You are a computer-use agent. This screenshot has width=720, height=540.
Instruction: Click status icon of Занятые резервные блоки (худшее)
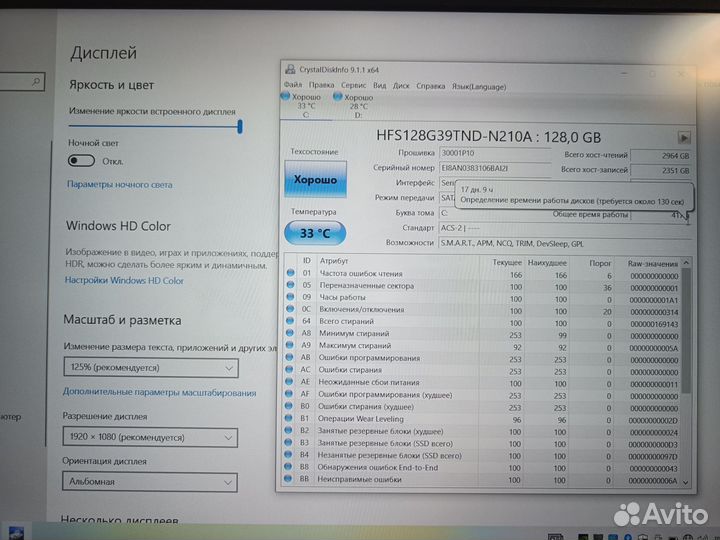[288, 430]
